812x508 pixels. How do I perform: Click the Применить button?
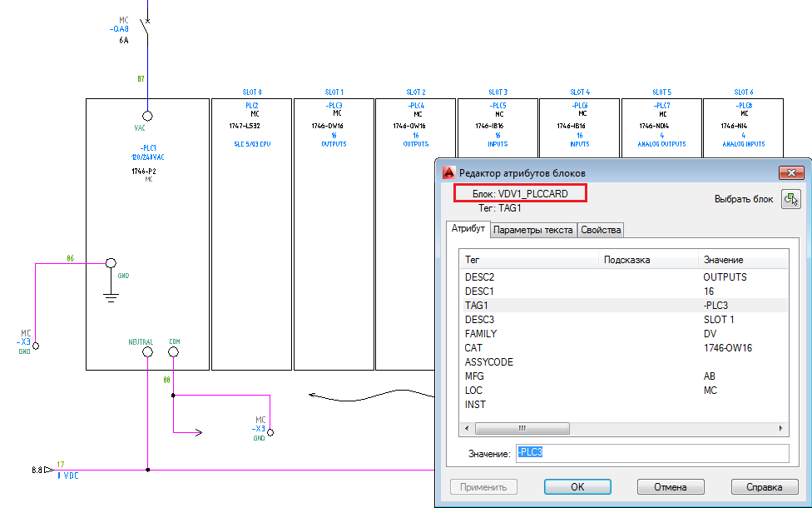point(483,486)
